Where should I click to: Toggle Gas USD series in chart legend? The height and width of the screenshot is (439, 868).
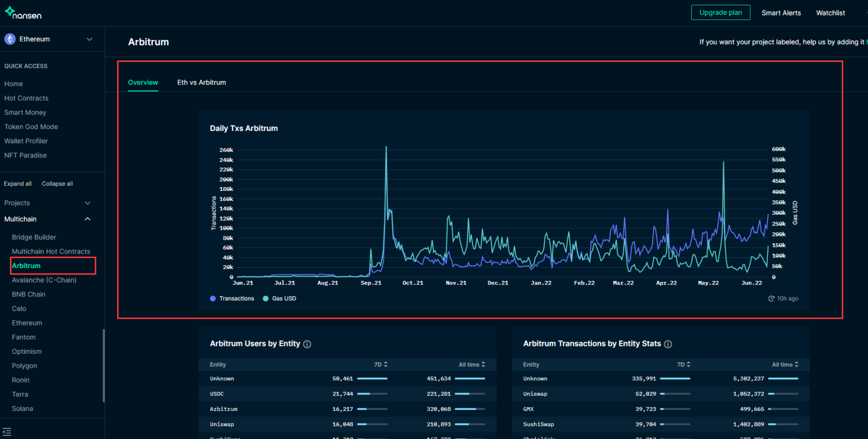click(279, 299)
